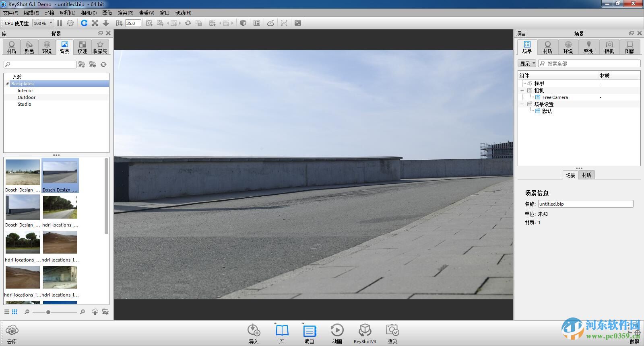Image resolution: width=644 pixels, height=346 pixels.
Task: Click the downward arrow toolbar icon
Action: click(106, 23)
